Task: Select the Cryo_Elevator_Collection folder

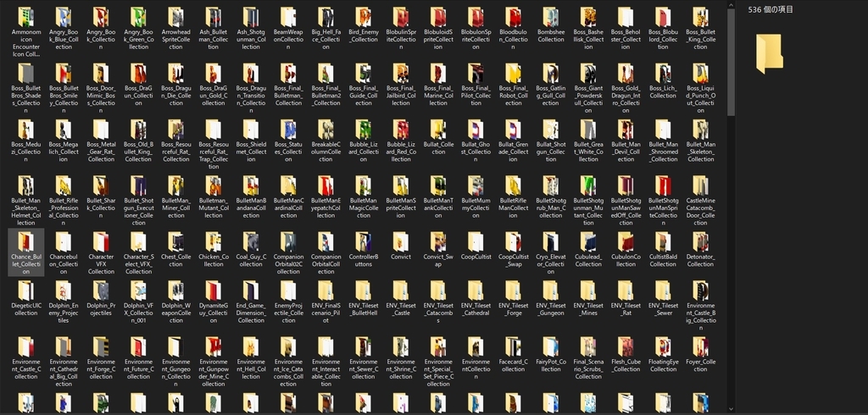Action: (551, 253)
